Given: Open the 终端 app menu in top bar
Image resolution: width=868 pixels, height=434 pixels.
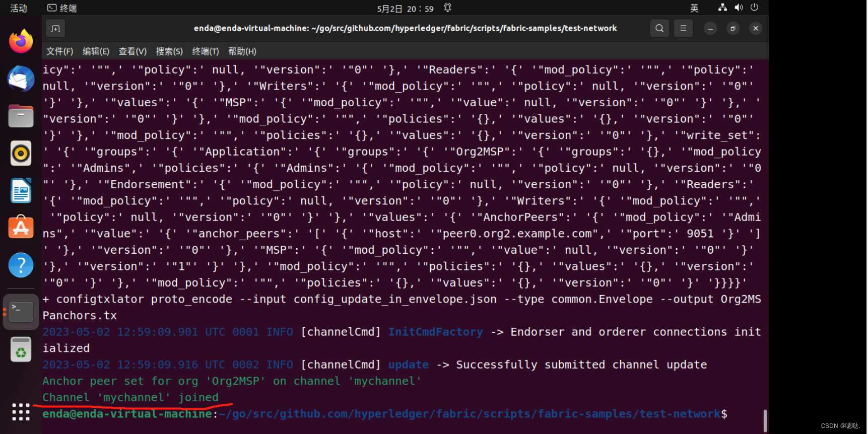Looking at the screenshot, I should coord(62,8).
